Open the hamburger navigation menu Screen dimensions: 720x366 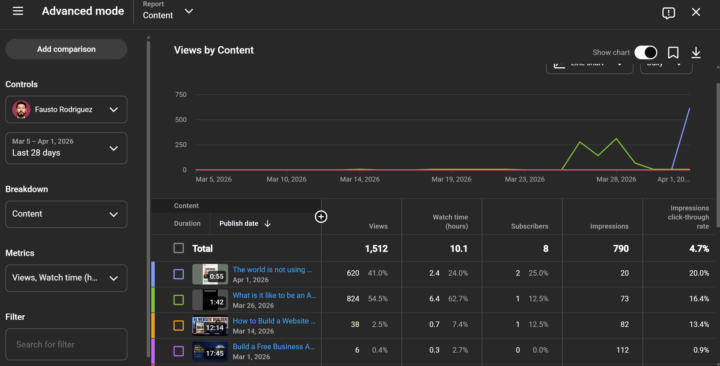tap(18, 11)
